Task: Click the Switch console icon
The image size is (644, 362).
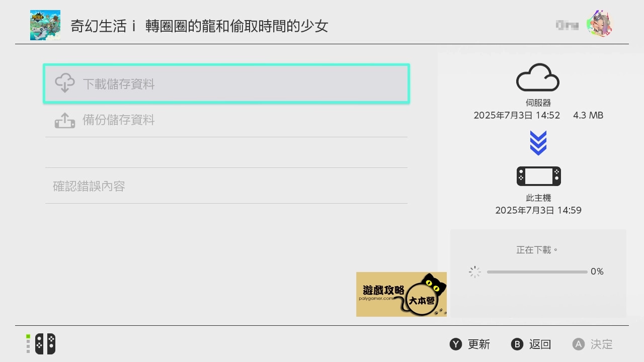Action: click(538, 176)
